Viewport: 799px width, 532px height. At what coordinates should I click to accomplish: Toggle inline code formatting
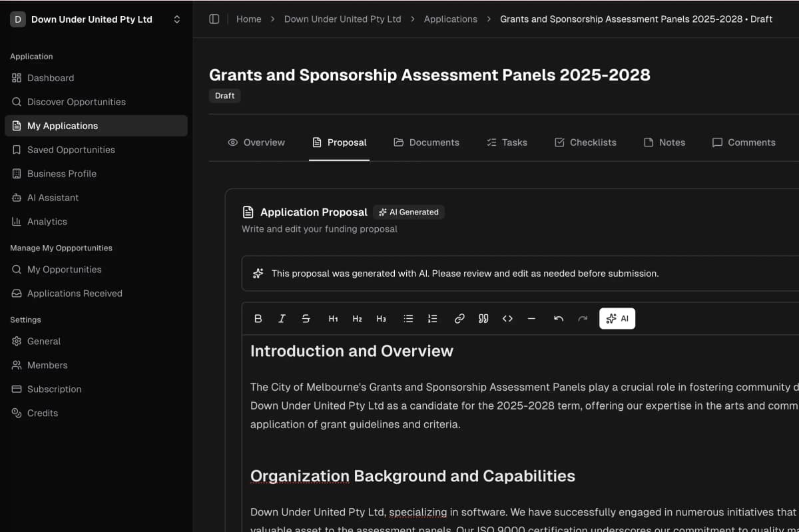507,319
